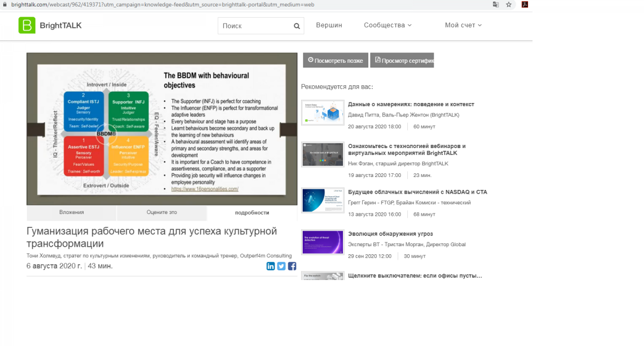Screen dimensions: 644x346
Task: Open the подробности tab
Action: coord(252,212)
